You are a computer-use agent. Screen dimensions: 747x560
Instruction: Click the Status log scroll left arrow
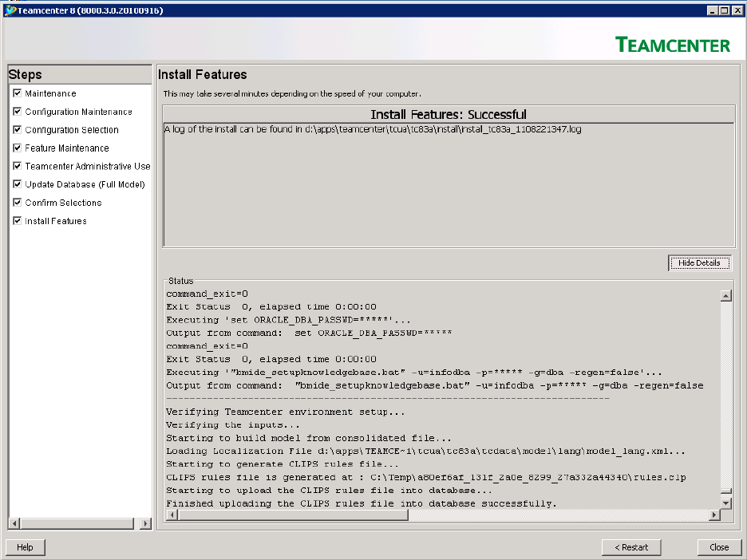click(172, 515)
